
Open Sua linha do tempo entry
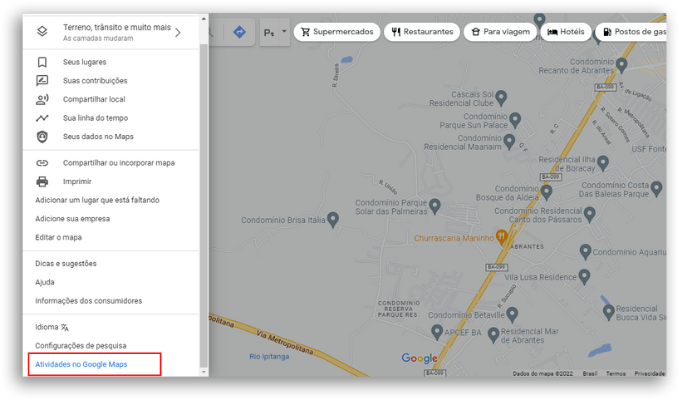[96, 118]
